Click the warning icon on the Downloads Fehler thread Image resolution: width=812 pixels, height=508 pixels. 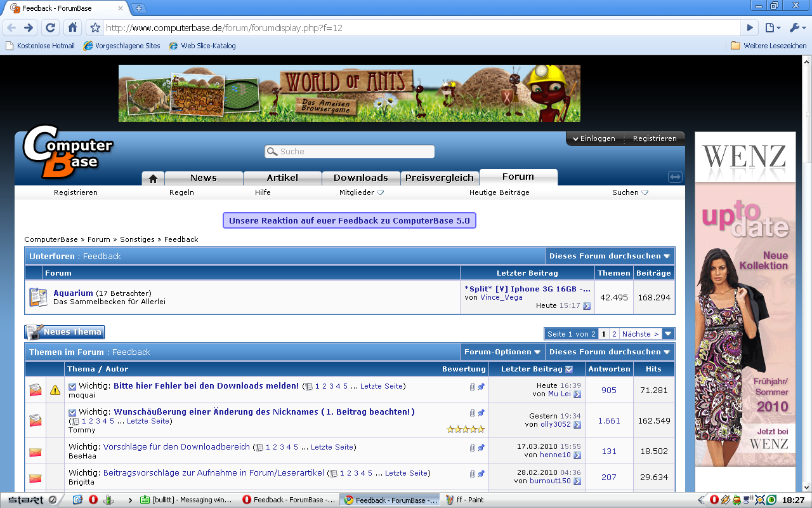click(55, 390)
